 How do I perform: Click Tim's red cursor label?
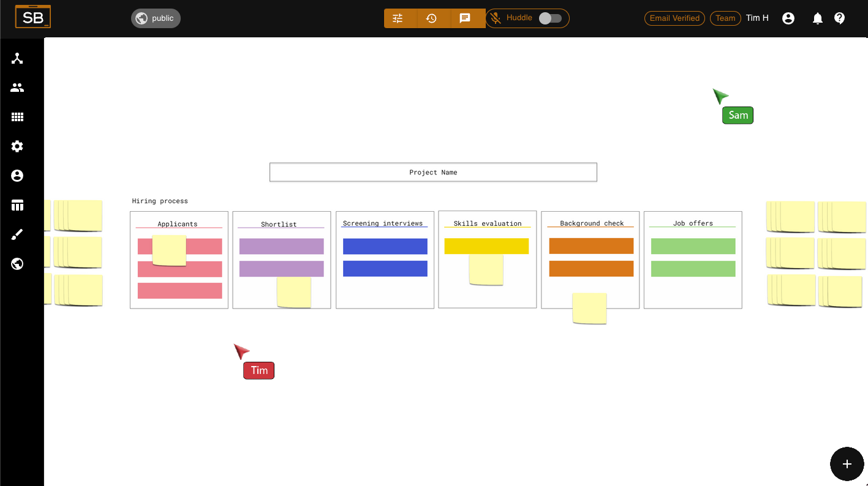pos(259,370)
